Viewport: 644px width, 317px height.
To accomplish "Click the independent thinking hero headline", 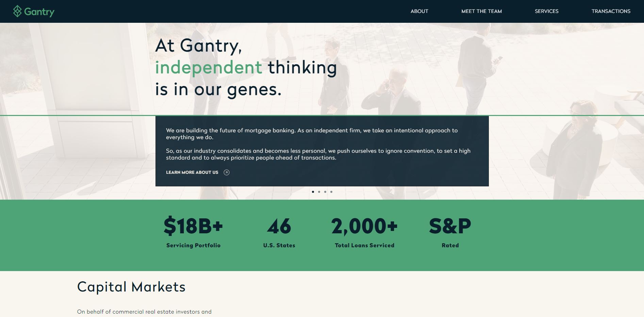I will pyautogui.click(x=245, y=67).
